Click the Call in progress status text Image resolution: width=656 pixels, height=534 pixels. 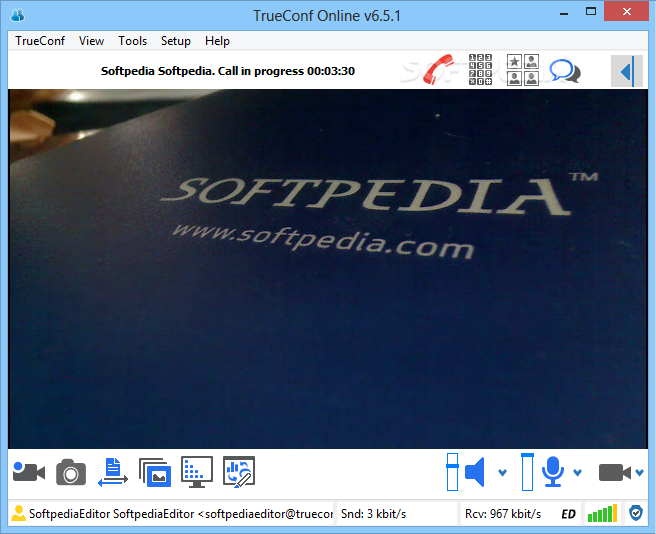(x=228, y=71)
